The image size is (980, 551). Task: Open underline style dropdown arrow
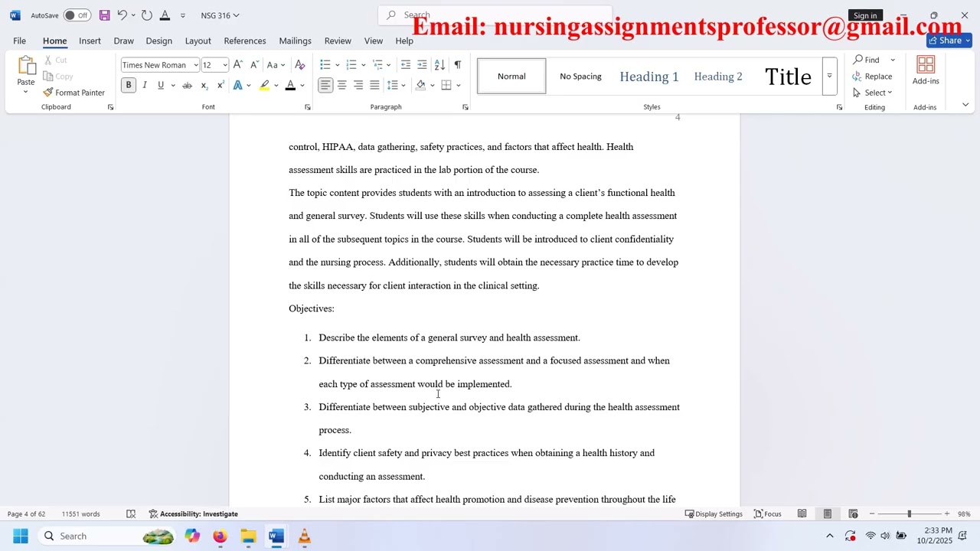(x=173, y=86)
